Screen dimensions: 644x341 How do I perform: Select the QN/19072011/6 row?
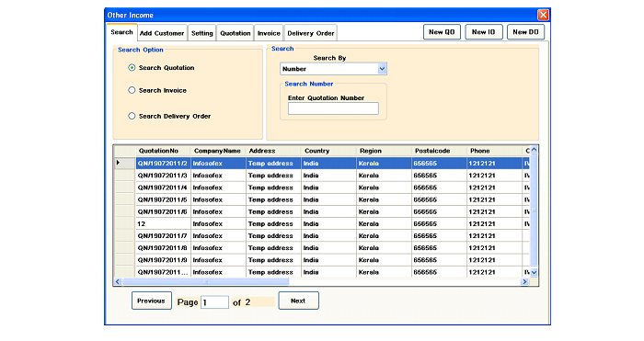322,211
